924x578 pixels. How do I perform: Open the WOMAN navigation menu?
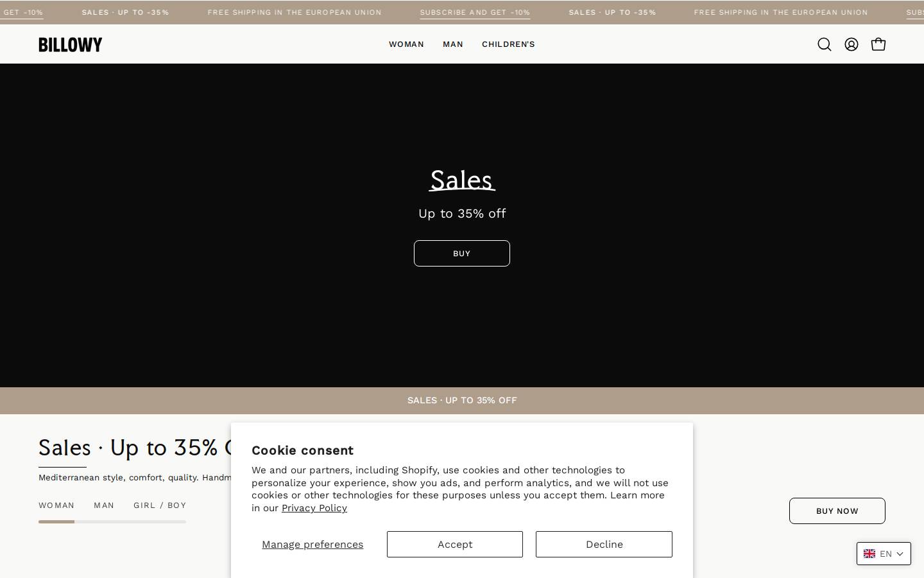click(x=406, y=44)
